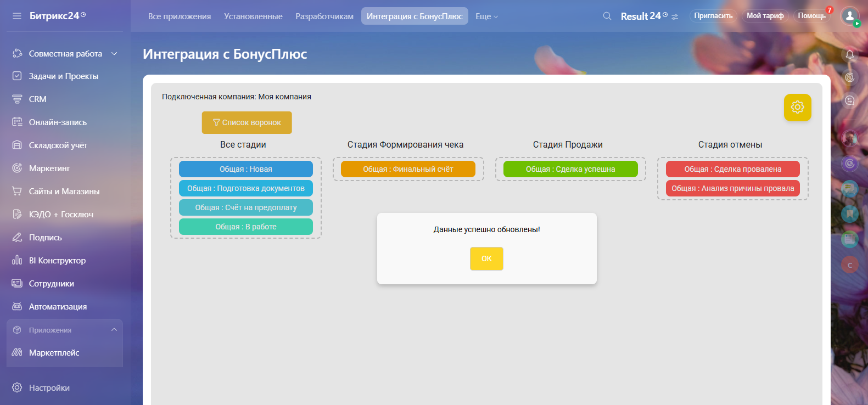
Task: Click the Result 24 portal title
Action: 644,16
